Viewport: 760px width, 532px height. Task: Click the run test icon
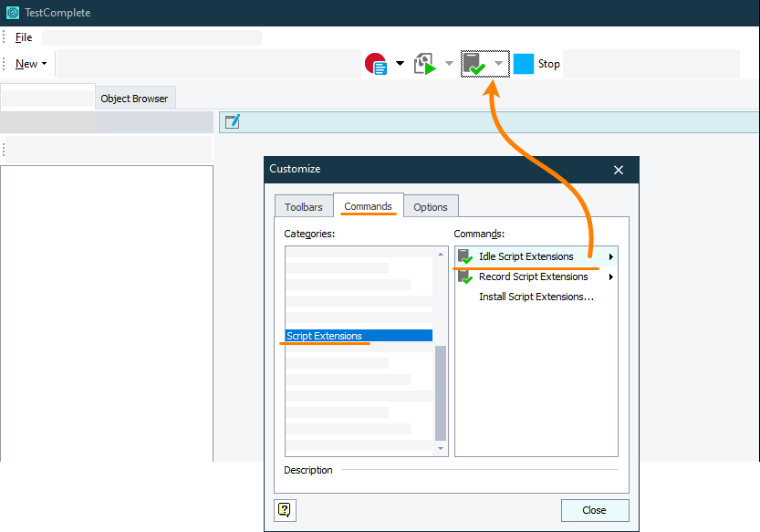[x=424, y=64]
